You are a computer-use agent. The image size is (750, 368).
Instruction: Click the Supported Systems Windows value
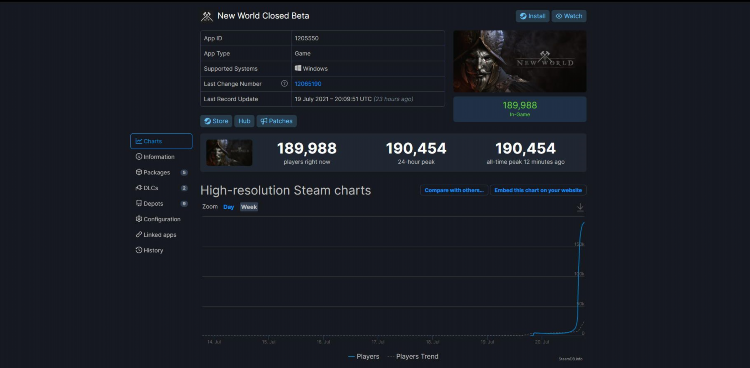click(x=311, y=68)
